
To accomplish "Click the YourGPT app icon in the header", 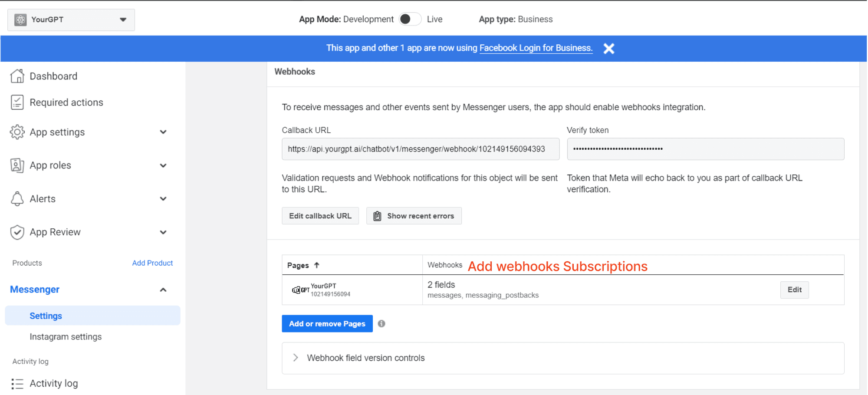I will coord(20,20).
